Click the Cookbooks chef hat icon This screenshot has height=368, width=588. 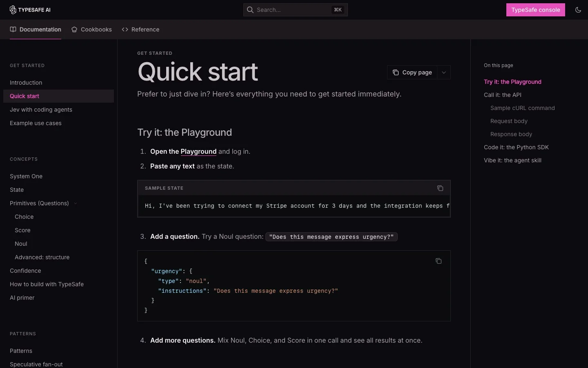[74, 29]
